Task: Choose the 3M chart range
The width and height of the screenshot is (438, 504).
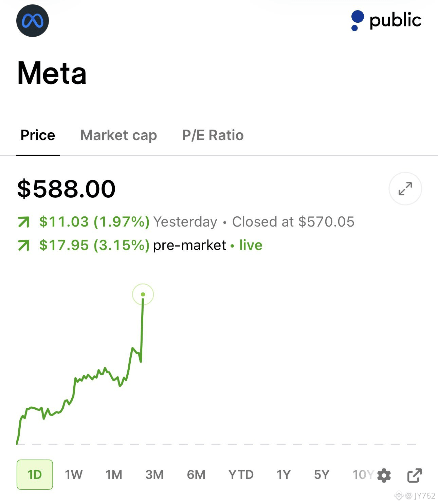Action: [154, 474]
